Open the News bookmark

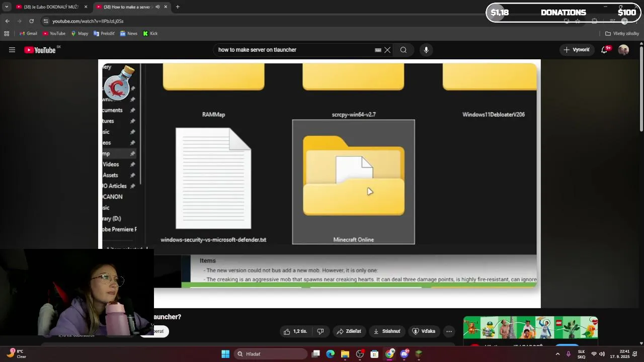click(128, 34)
